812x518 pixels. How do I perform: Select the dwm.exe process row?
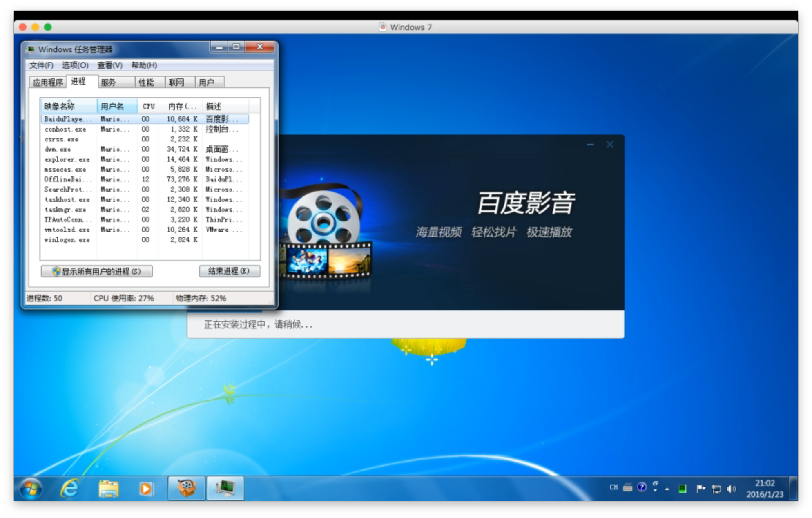click(145, 149)
